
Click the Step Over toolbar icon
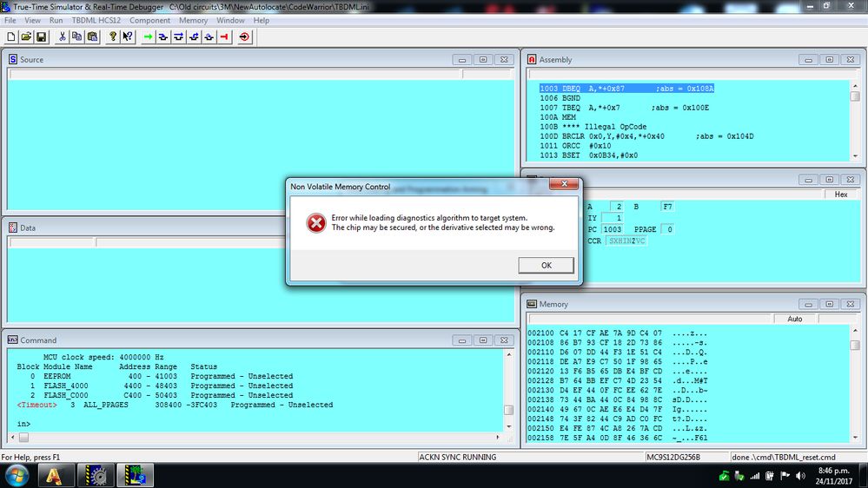pos(178,37)
